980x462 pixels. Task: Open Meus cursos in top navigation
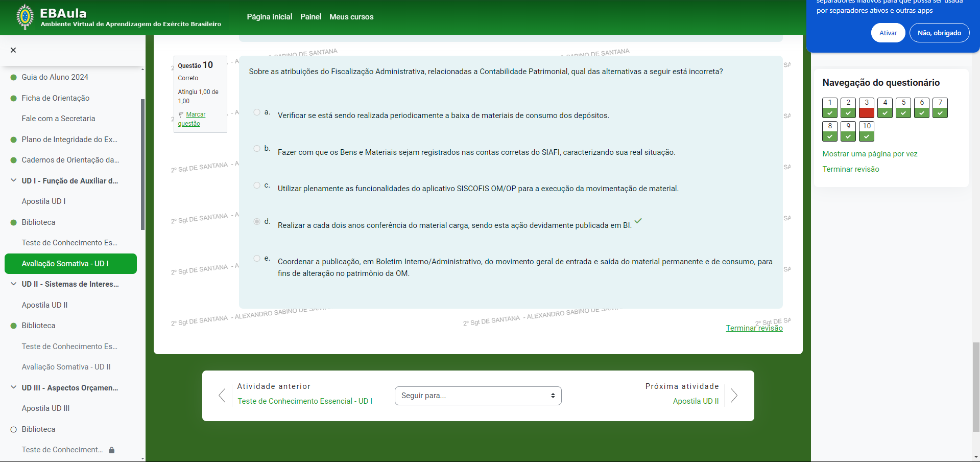351,17
